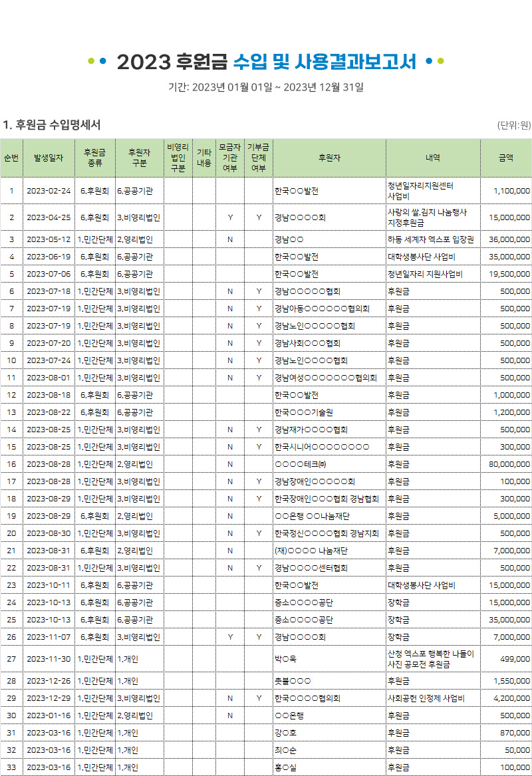Viewport: 532px width, 776px height.
Task: Click the description '사랑의 쌀.김치 나눔행사 지정후원금'
Action: coord(427,217)
